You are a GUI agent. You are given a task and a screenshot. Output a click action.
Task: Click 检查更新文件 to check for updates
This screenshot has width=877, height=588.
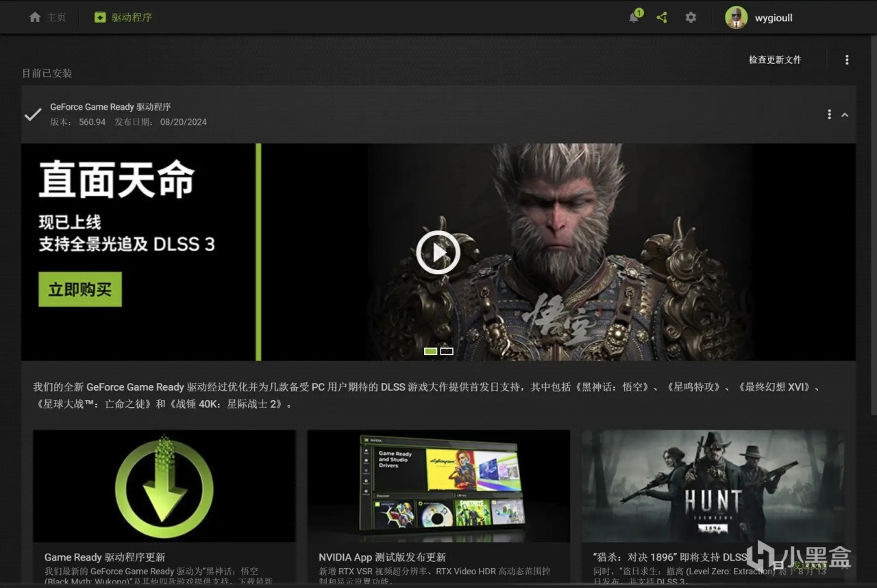775,60
